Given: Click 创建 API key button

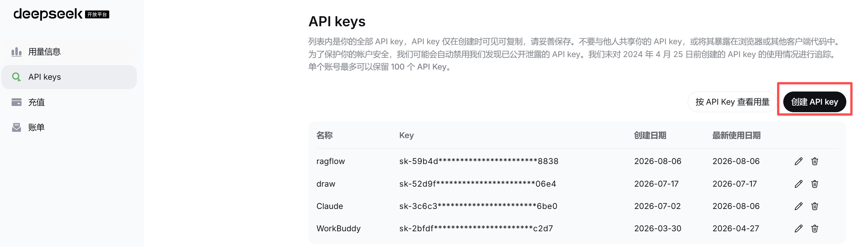Looking at the screenshot, I should (814, 102).
